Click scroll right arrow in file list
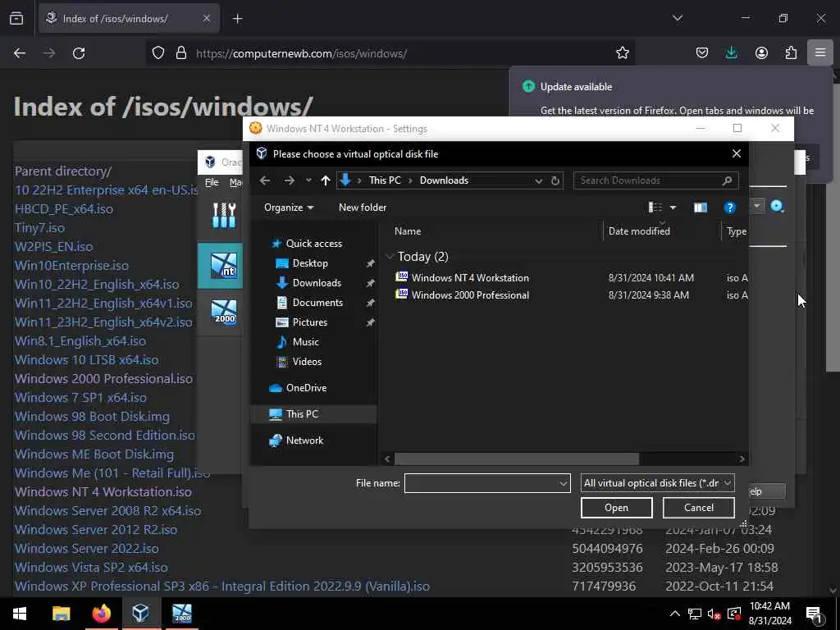Screen dimensions: 840x630 click(742, 459)
